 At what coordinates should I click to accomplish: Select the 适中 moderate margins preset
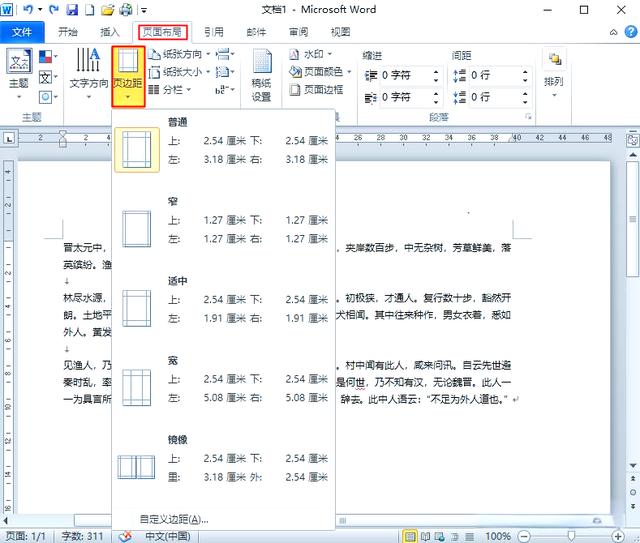click(x=223, y=302)
